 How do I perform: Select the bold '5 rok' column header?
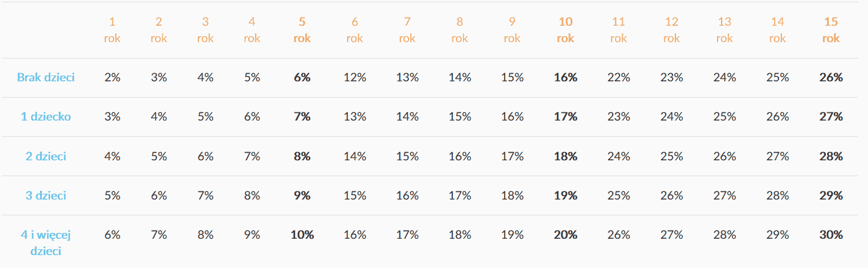302,30
